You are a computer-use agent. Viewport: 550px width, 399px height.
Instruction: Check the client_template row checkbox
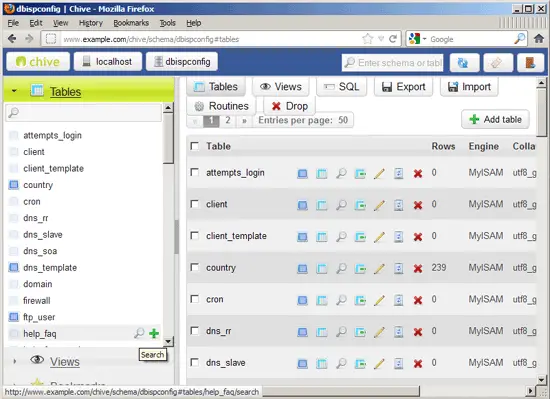point(194,236)
